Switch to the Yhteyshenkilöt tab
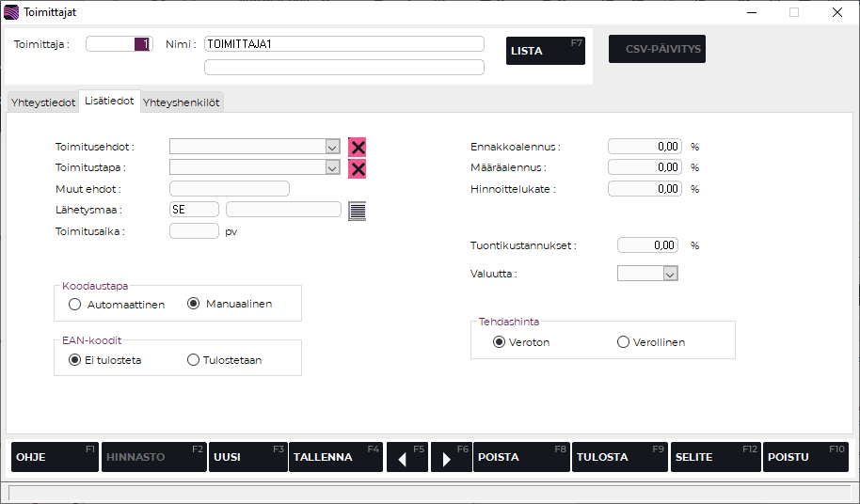This screenshot has width=860, height=504. click(182, 102)
